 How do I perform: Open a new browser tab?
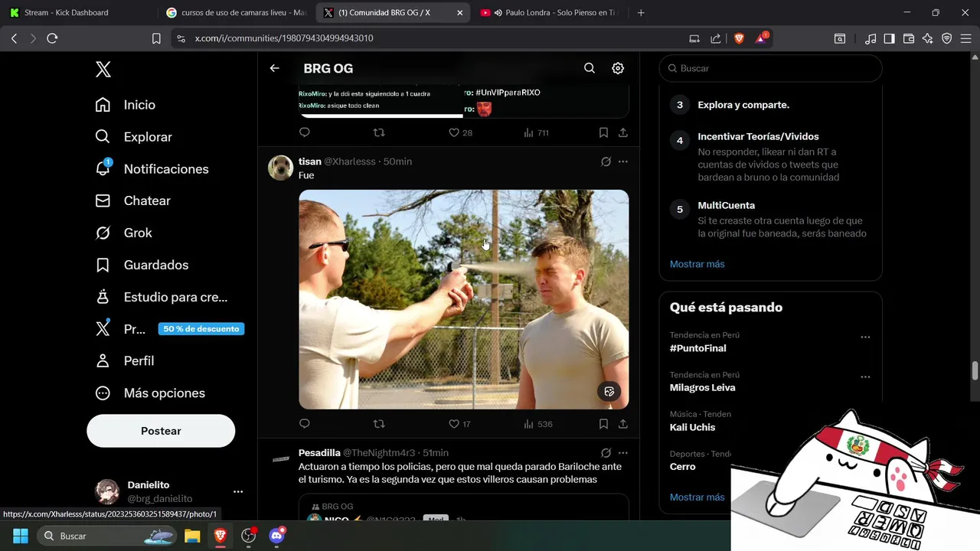point(641,13)
